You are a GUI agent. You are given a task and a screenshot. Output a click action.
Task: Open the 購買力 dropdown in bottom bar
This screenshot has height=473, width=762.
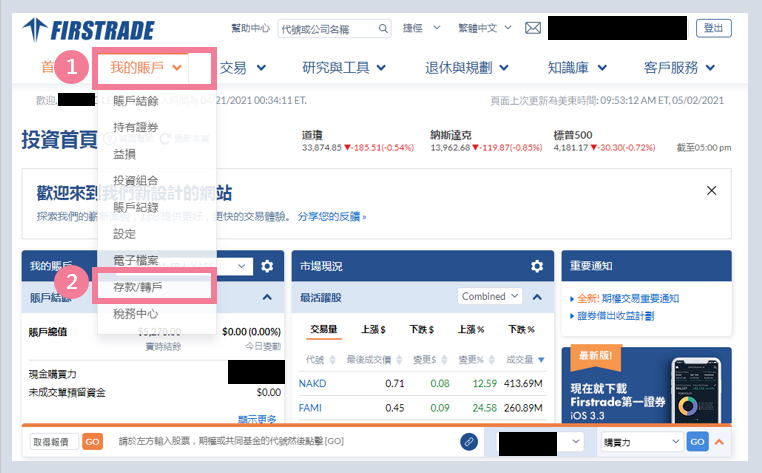(x=641, y=442)
